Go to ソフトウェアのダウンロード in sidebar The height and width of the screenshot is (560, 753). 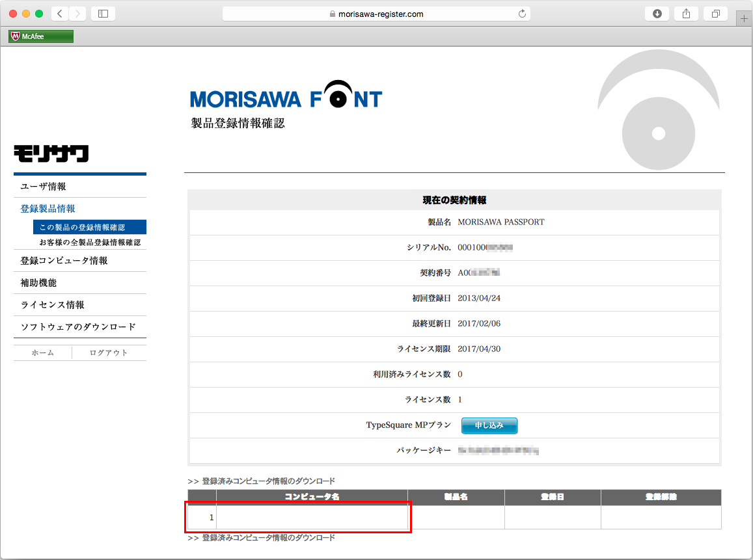tap(78, 327)
